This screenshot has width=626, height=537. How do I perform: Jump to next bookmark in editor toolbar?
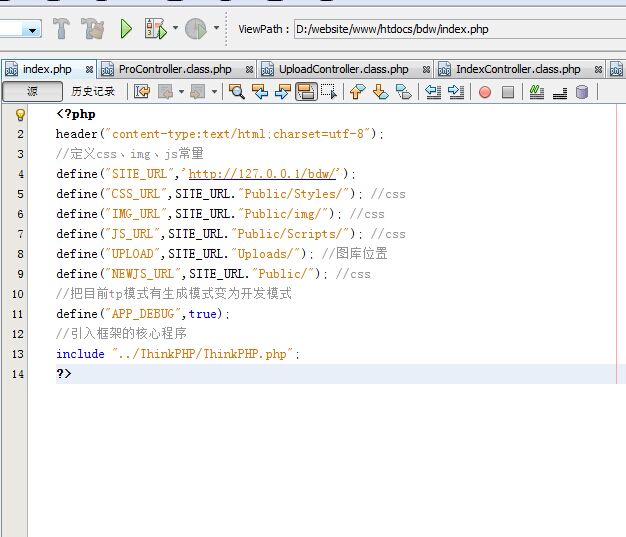(380, 92)
